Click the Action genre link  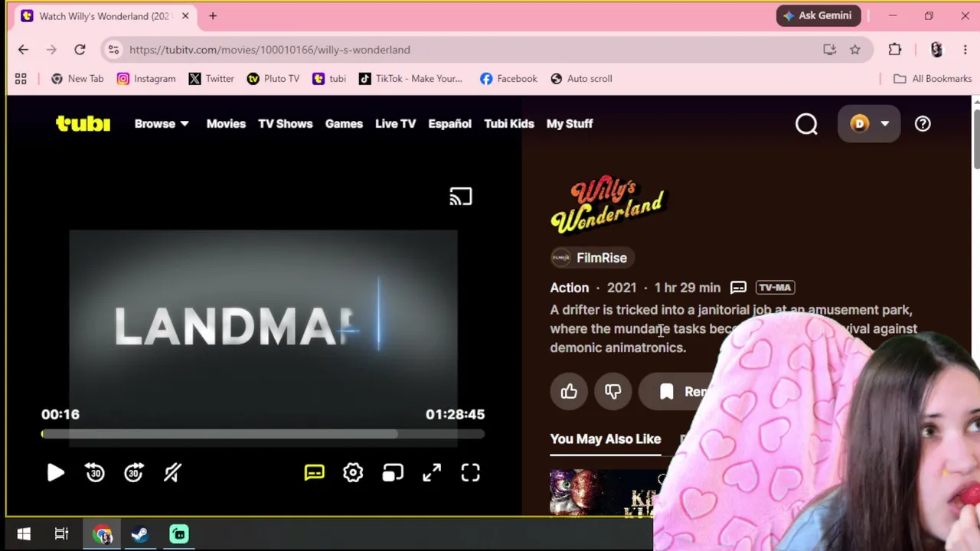[570, 288]
